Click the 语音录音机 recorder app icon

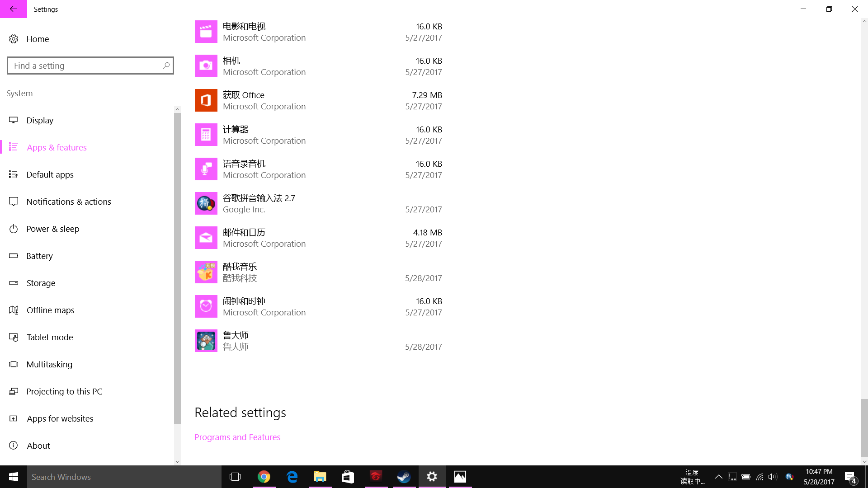(x=206, y=169)
